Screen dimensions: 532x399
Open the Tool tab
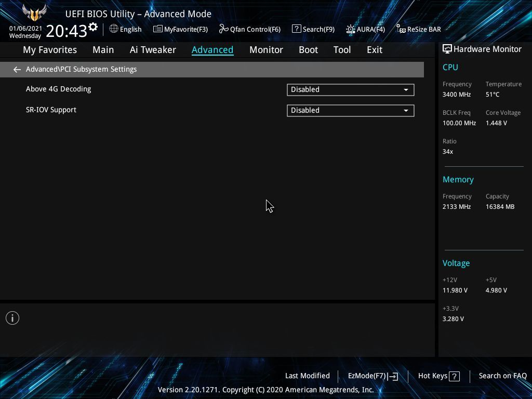(x=342, y=50)
